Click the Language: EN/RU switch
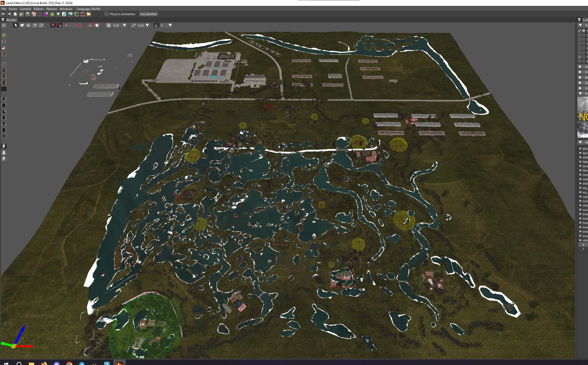588x365 pixels. [x=88, y=9]
